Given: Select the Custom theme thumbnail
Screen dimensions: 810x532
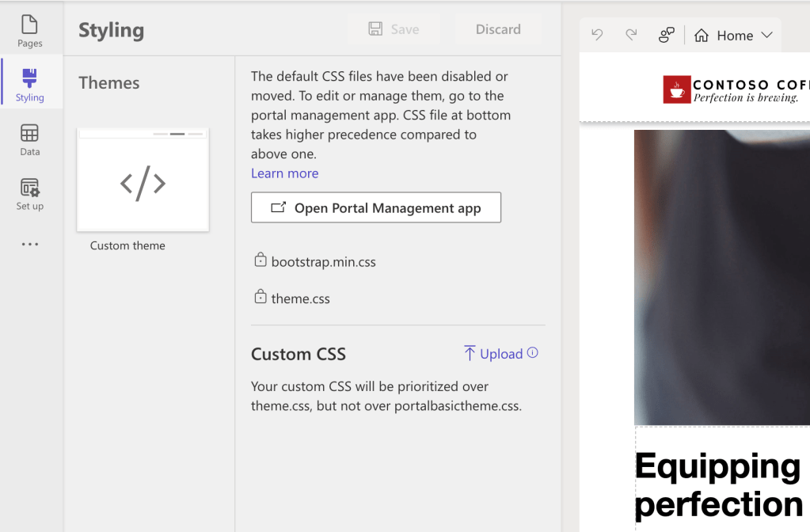Looking at the screenshot, I should point(143,180).
